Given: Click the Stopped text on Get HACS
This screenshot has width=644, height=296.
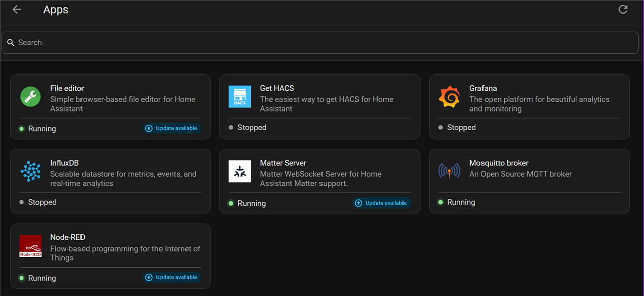Looking at the screenshot, I should 252,128.
